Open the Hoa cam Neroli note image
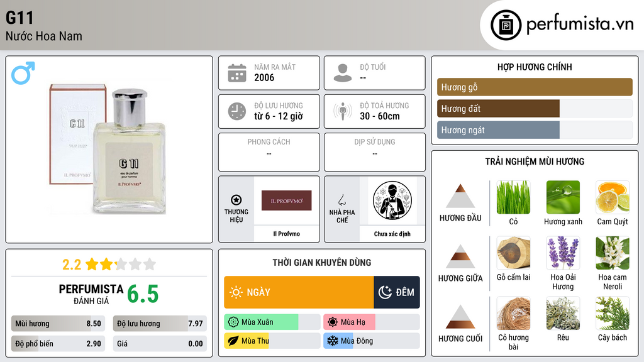Screen dimensions: 644x362 [x=613, y=253]
